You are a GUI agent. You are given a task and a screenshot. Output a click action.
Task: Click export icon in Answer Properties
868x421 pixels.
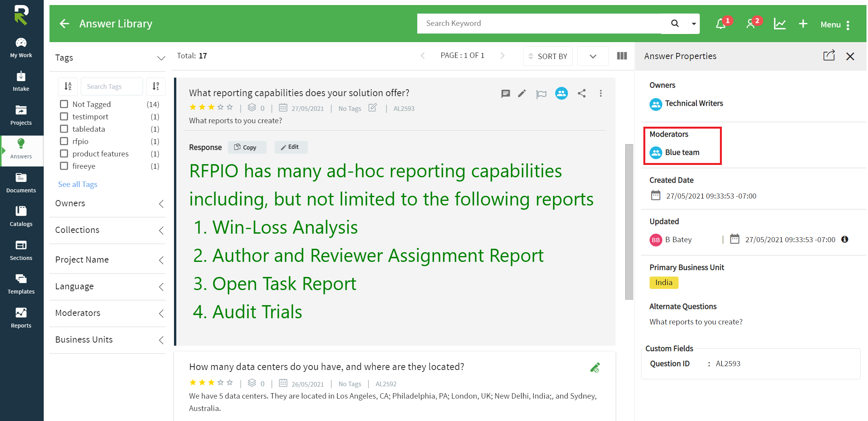click(829, 56)
